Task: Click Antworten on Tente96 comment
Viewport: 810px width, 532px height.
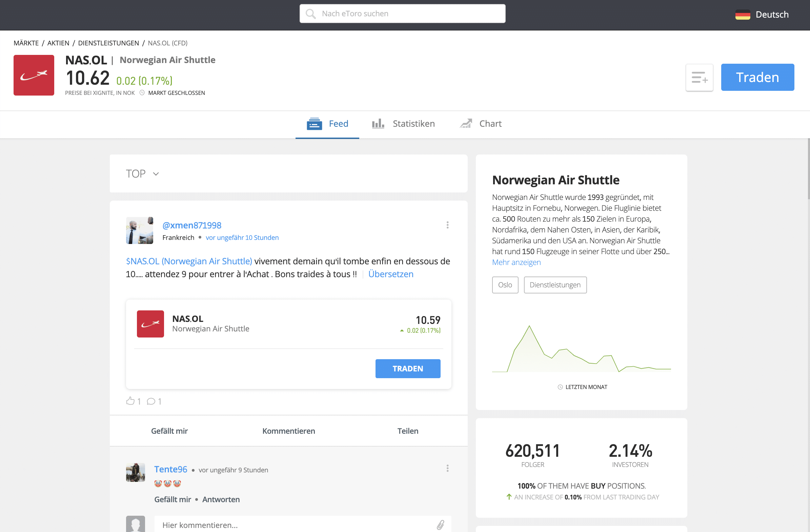Action: pos(221,499)
